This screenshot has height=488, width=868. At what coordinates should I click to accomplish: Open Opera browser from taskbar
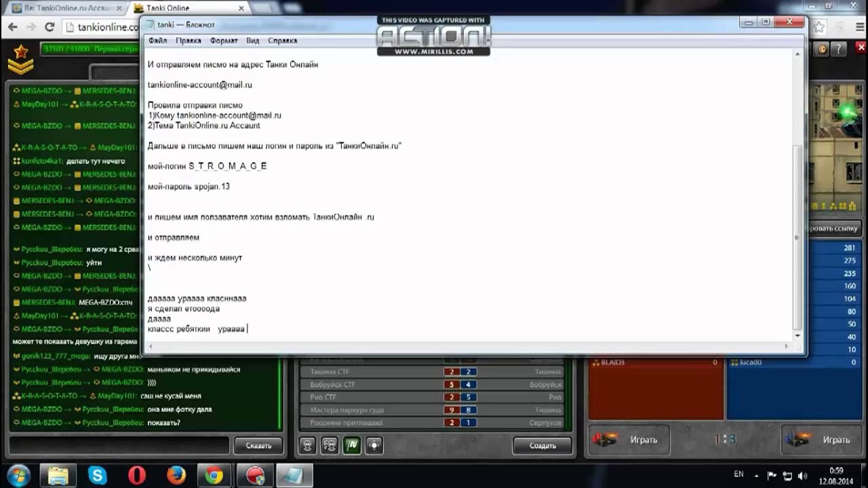pyautogui.click(x=136, y=475)
